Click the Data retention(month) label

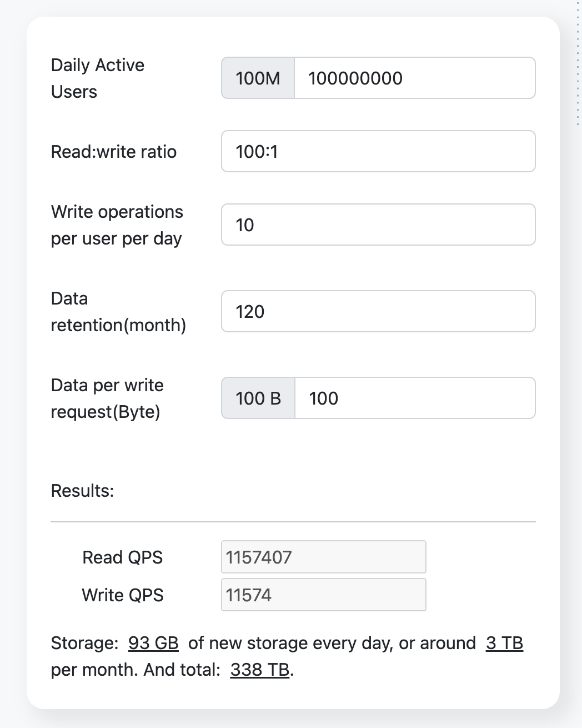(x=118, y=312)
